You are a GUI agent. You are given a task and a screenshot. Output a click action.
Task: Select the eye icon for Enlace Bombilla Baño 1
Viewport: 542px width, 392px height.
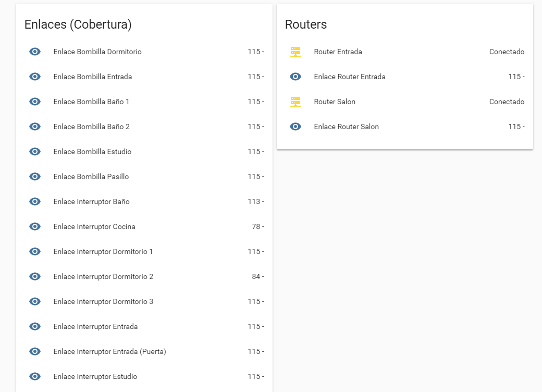click(x=35, y=102)
